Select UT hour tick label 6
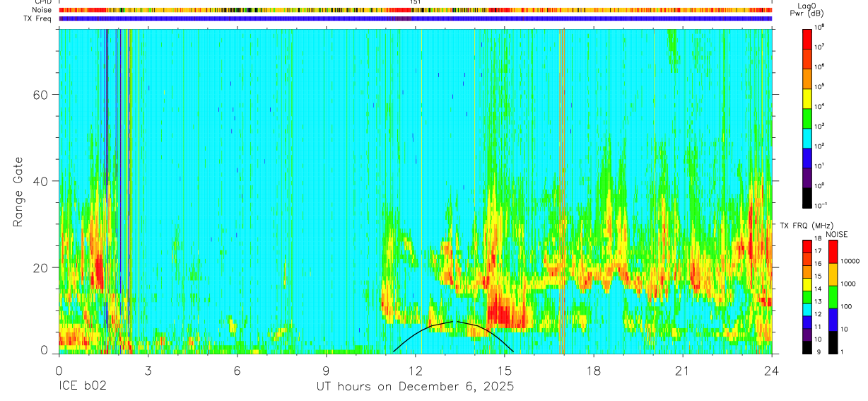 pyautogui.click(x=237, y=371)
